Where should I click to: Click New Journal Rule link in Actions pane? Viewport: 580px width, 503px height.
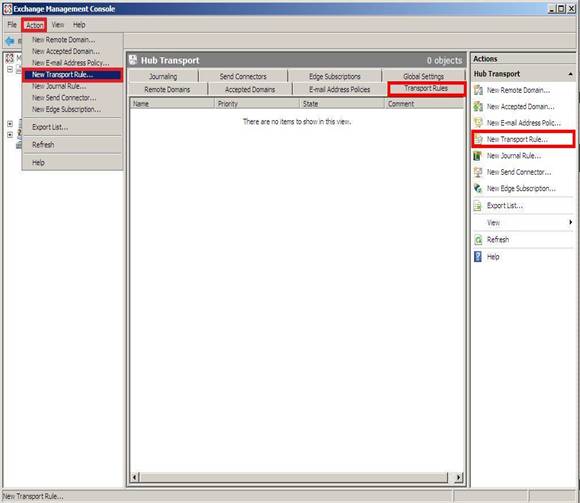point(514,156)
